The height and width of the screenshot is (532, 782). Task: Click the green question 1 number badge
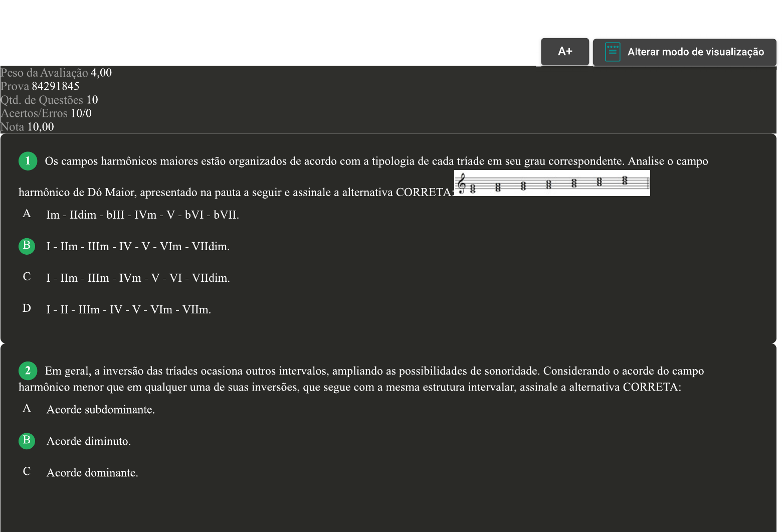[x=28, y=161]
